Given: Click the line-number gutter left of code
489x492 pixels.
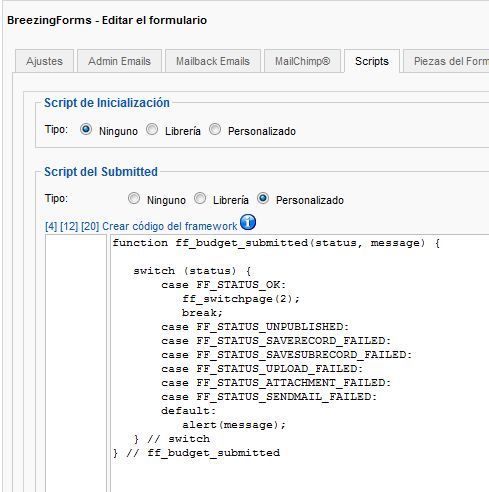Looking at the screenshot, I should tap(76, 363).
